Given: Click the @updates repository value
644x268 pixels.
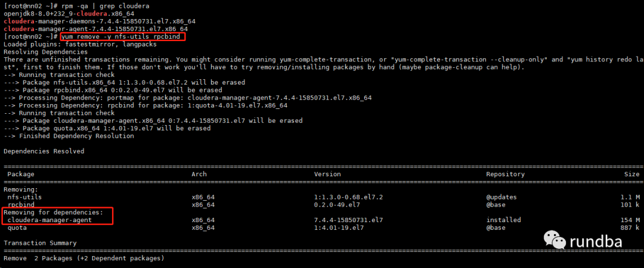Looking at the screenshot, I should pyautogui.click(x=501, y=197).
